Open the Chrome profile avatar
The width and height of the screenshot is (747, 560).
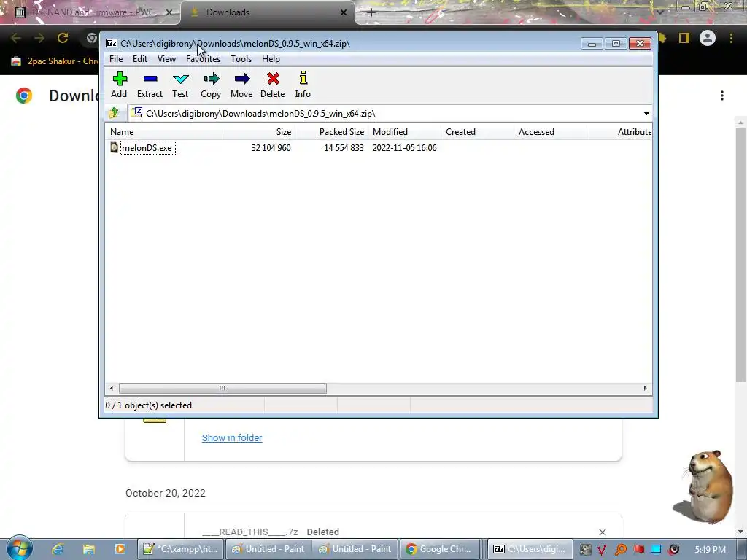[x=708, y=38]
